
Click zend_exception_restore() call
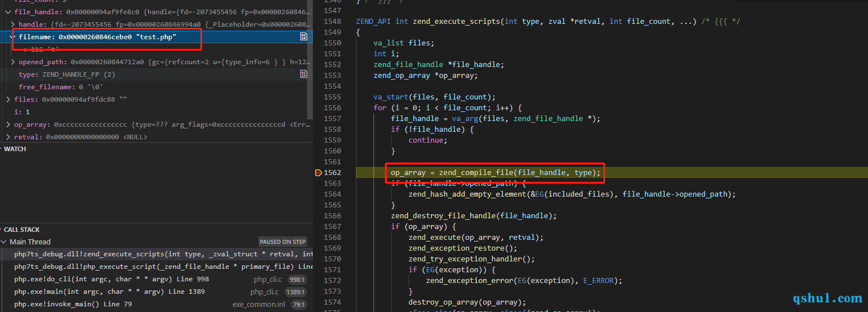pos(463,248)
